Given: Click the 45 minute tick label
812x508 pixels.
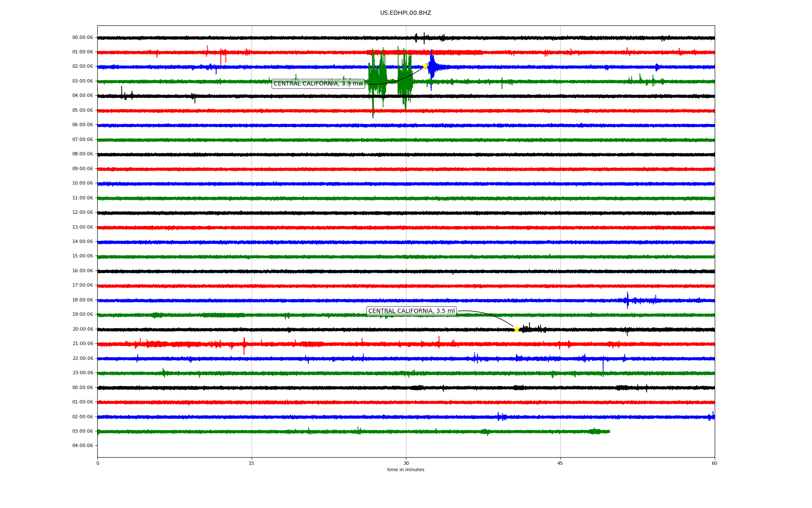Looking at the screenshot, I should click(560, 463).
